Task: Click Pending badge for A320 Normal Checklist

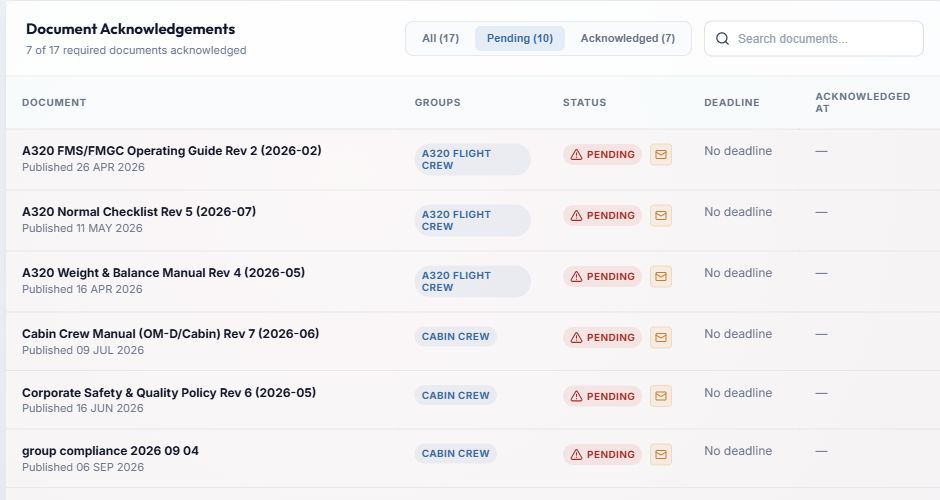Action: click(x=602, y=215)
